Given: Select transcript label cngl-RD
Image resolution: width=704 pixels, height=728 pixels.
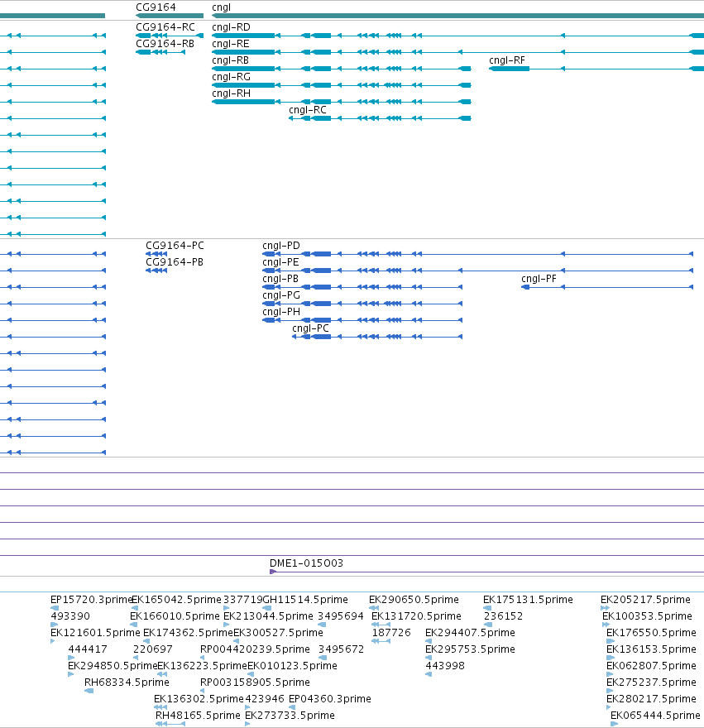Looking at the screenshot, I should 231,27.
